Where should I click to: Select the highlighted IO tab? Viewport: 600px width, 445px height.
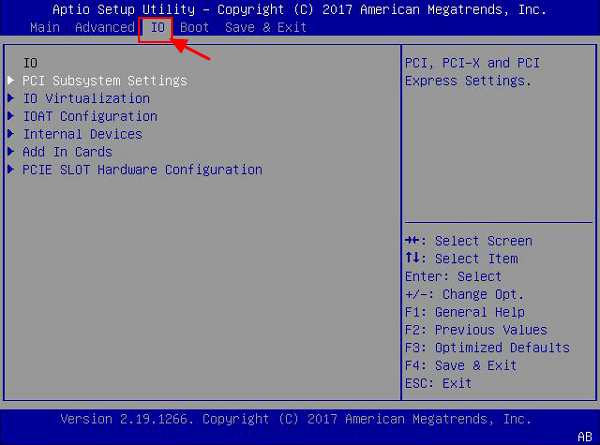[157, 27]
